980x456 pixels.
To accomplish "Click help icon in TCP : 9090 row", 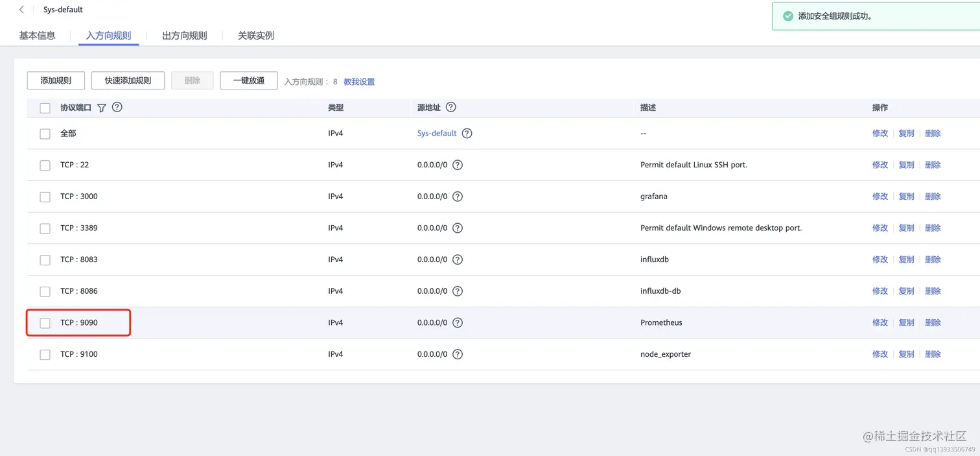I will 458,323.
